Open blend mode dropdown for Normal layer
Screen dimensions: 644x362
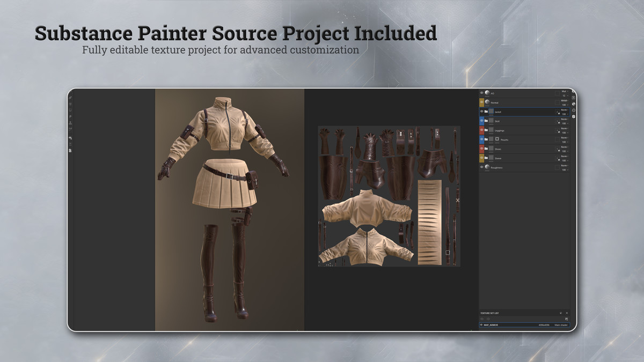point(565,100)
